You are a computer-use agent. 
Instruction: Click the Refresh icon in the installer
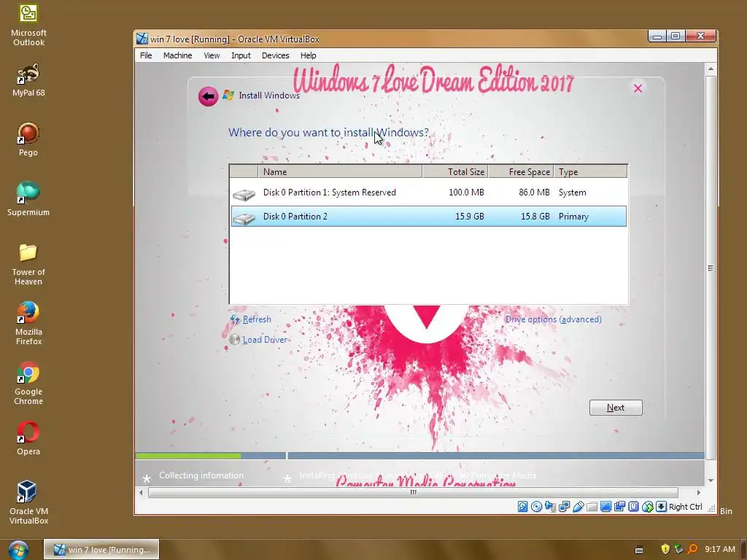pyautogui.click(x=235, y=319)
